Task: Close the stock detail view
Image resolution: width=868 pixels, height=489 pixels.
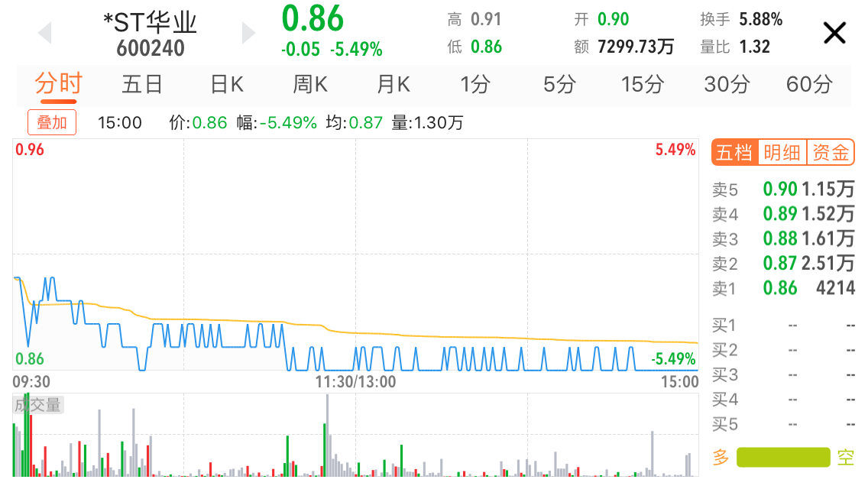Action: point(834,33)
